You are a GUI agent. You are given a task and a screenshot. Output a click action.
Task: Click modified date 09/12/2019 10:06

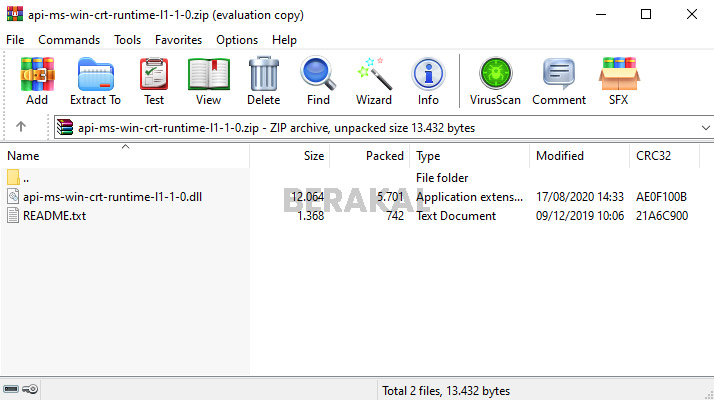pos(580,216)
